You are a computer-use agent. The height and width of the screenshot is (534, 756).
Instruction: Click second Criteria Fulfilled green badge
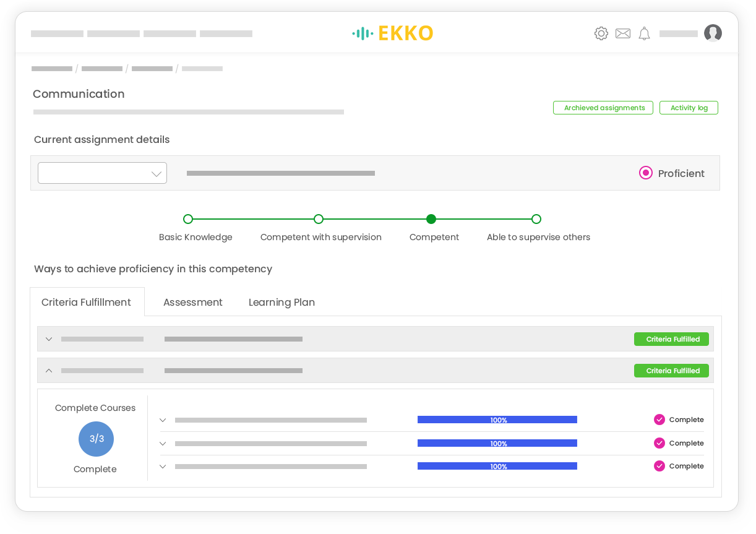point(671,371)
